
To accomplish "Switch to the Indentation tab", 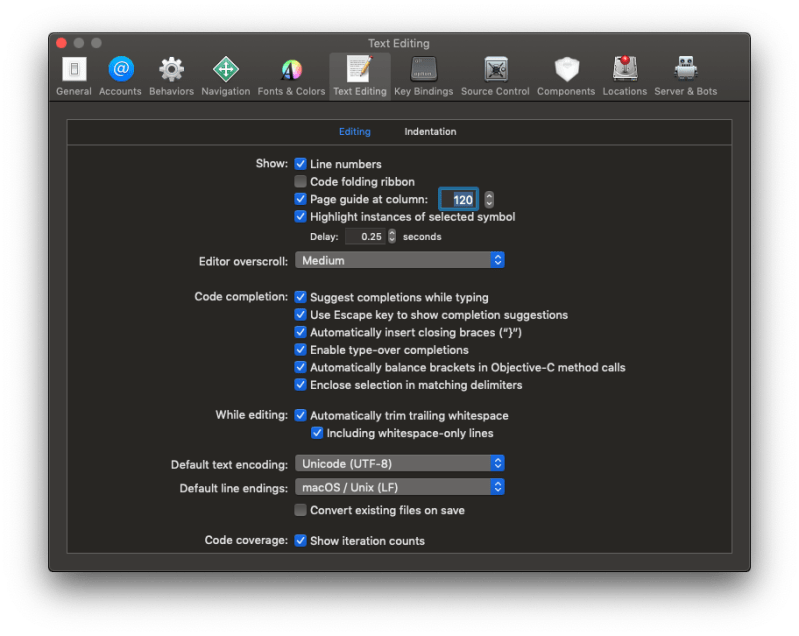I will (430, 131).
